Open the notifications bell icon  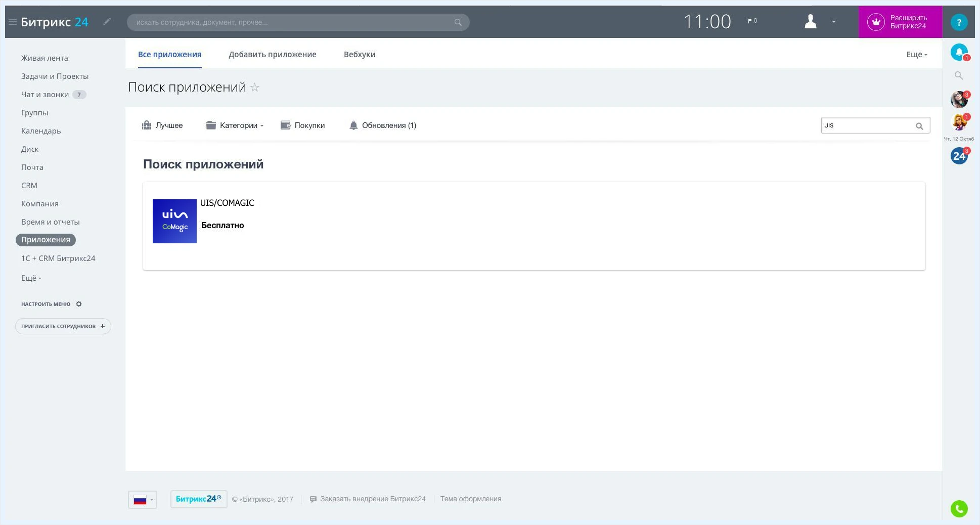point(959,52)
